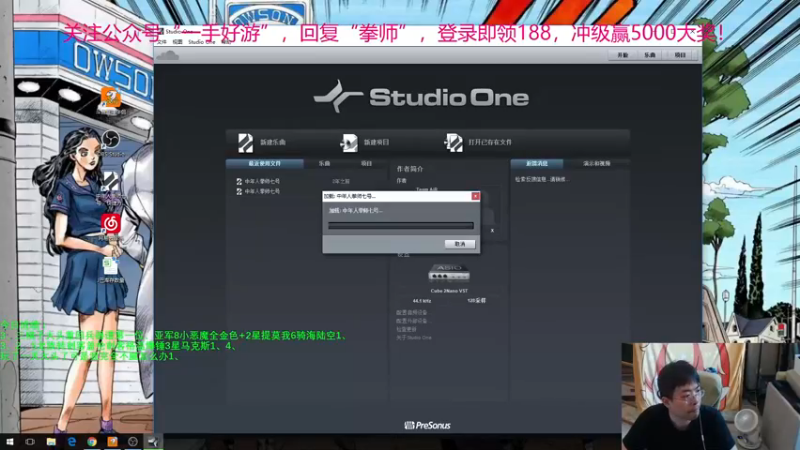Click the 项目 page button in top toolbar
Screen dimensions: 800x450
pyautogui.click(x=680, y=55)
